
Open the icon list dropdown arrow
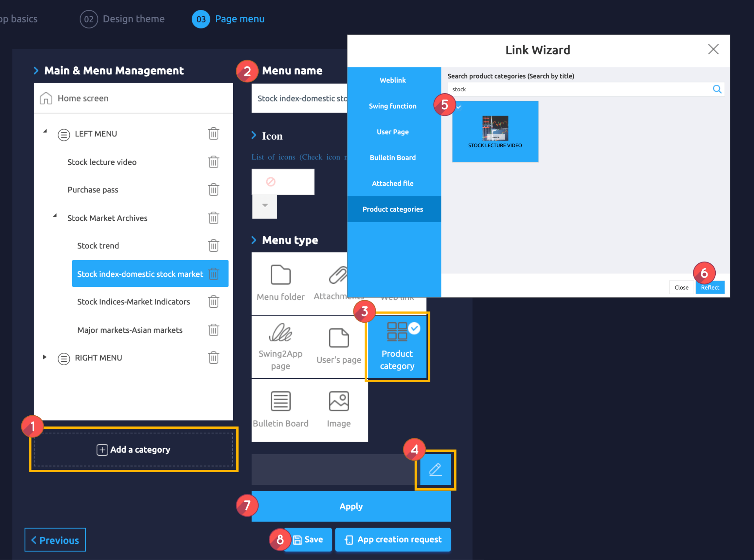[265, 206]
